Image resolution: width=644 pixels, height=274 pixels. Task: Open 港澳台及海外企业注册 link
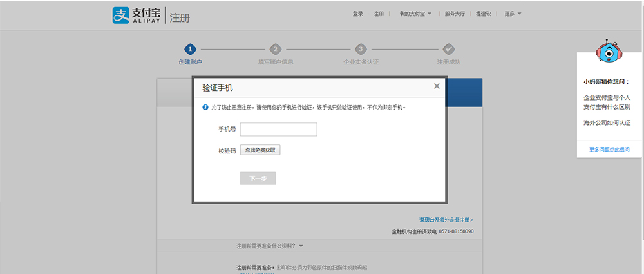(446, 220)
